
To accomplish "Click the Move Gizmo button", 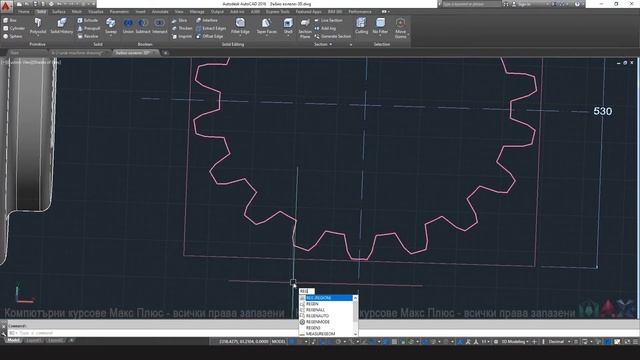I will (400, 28).
